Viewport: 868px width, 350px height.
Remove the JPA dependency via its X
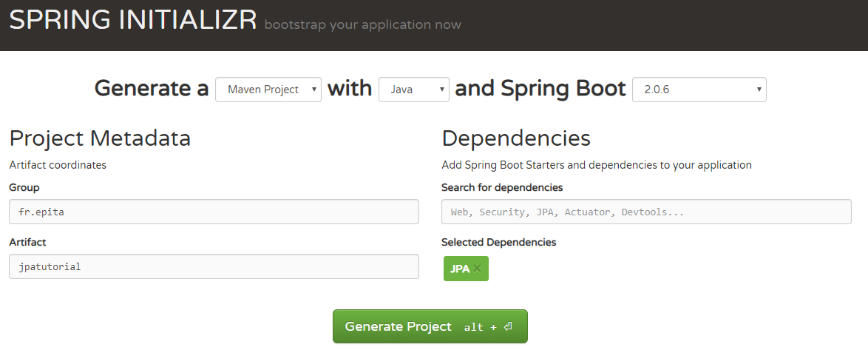coord(477,269)
